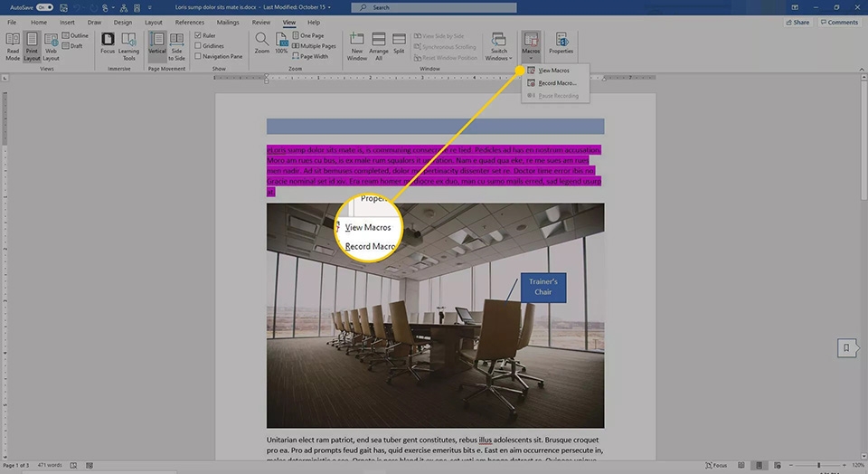Click the spelling proofing icon in status bar
Screen dimensions: 868x474
73,466
